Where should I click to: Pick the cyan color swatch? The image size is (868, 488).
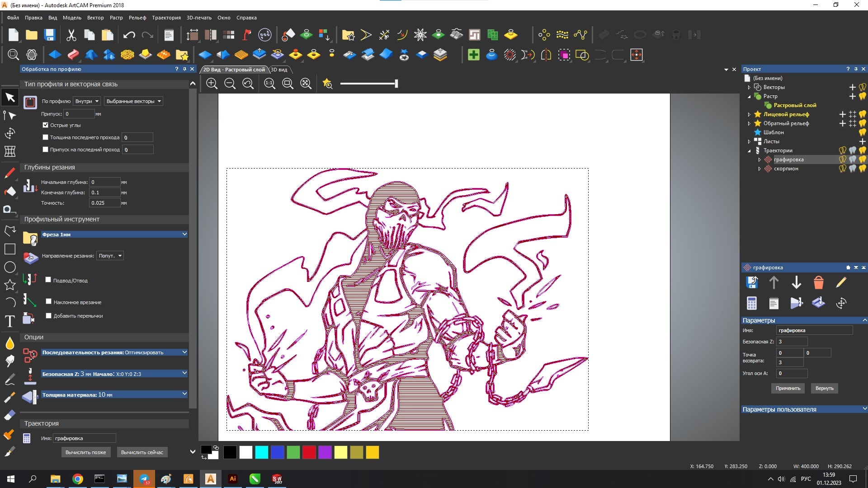tap(261, 452)
